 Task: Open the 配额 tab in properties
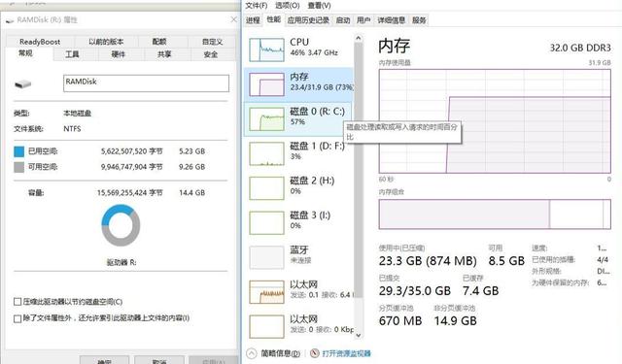(x=159, y=42)
